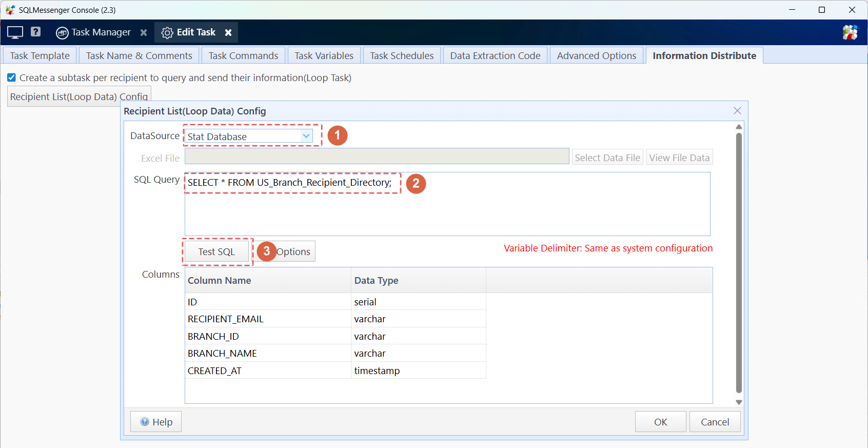Viewport: 868px width, 448px height.
Task: Click the Variable Delimiter red text
Action: pyautogui.click(x=608, y=248)
